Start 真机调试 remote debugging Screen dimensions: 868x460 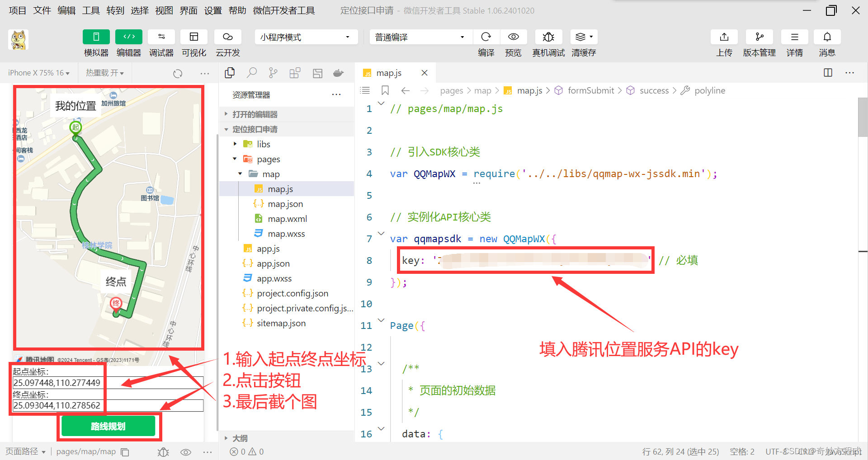coord(548,37)
